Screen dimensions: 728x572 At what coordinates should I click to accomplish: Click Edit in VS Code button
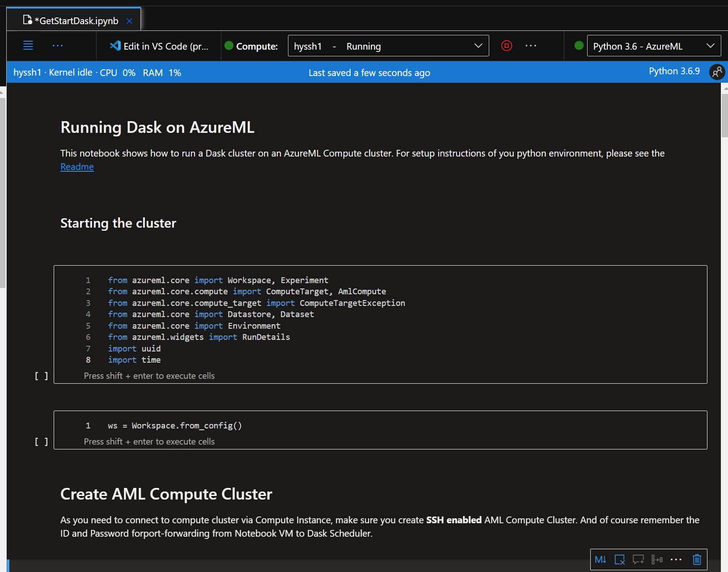pos(159,46)
